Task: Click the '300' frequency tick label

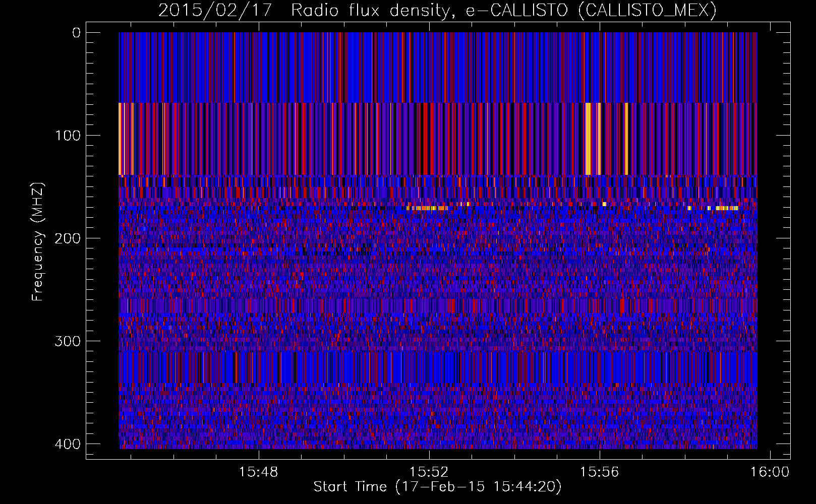Action: (x=68, y=341)
